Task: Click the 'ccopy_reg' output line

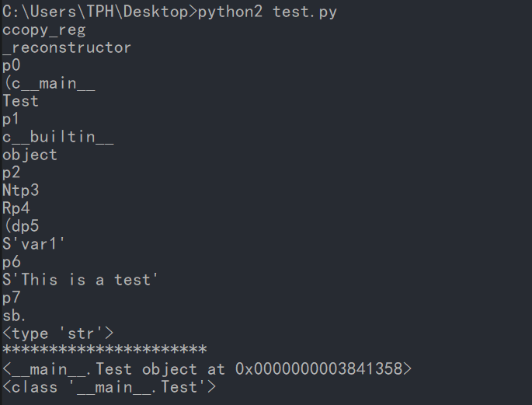Action: point(43,30)
